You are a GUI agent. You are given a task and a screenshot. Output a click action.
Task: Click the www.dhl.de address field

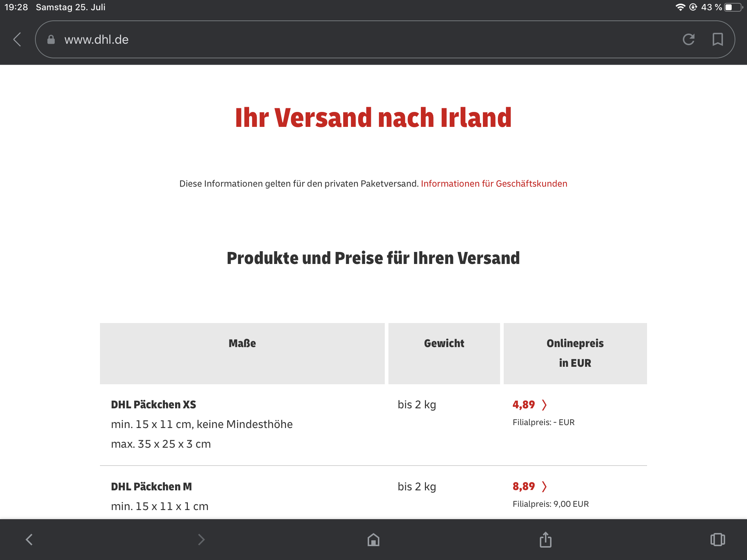[385, 39]
